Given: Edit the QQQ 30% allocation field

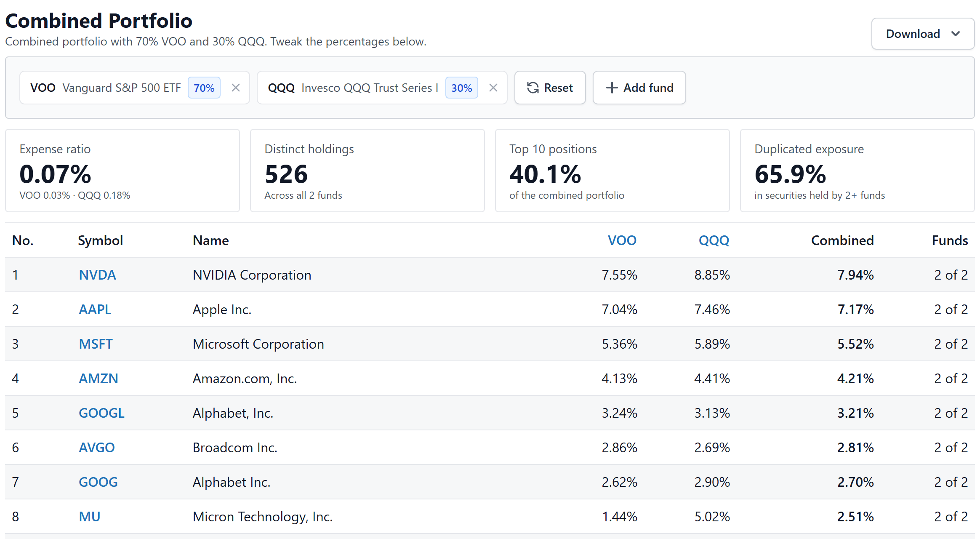Looking at the screenshot, I should coord(462,88).
